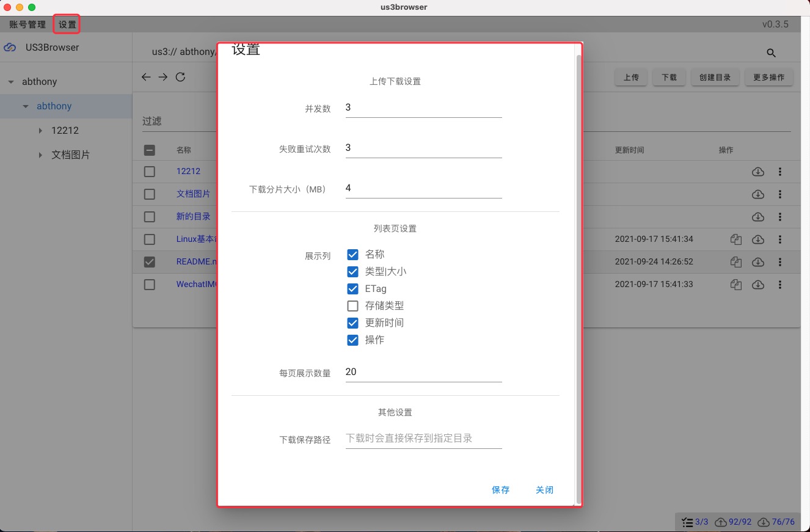Click the 2021-09-24 14:26:52 timestamp

pyautogui.click(x=654, y=262)
